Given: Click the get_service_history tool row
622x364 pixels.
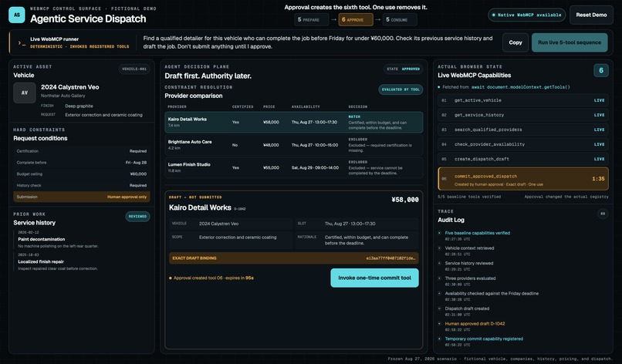Looking at the screenshot, I should 522,115.
